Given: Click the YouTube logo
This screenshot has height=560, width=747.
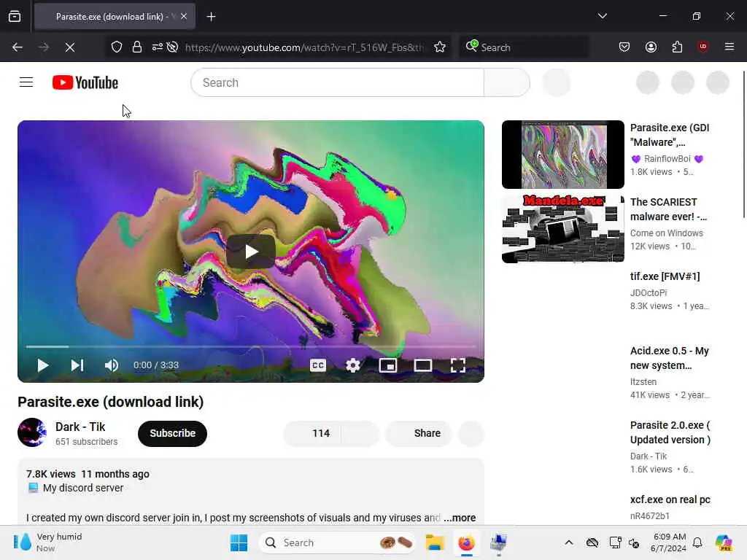Looking at the screenshot, I should [x=85, y=82].
